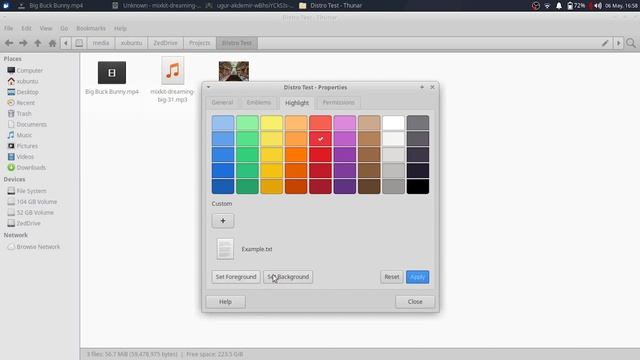This screenshot has width=640, height=360.
Task: Pick the light green swatch in top row
Action: tap(247, 123)
